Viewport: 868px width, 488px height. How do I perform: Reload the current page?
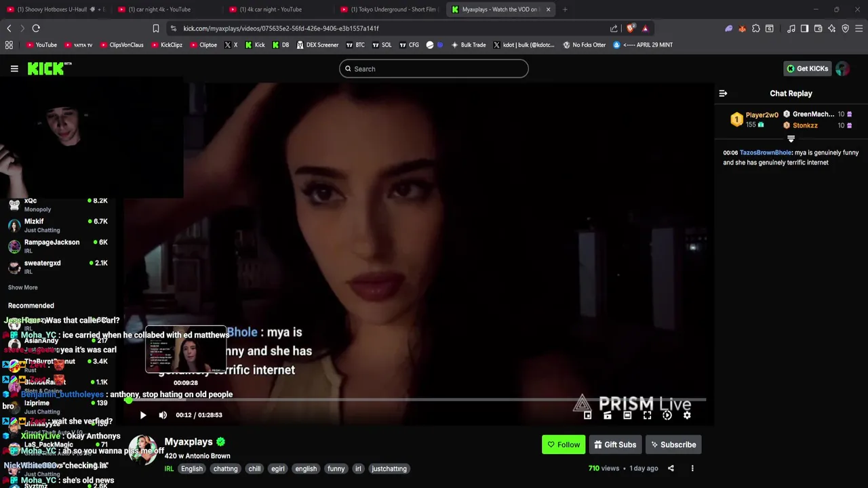(x=36, y=28)
